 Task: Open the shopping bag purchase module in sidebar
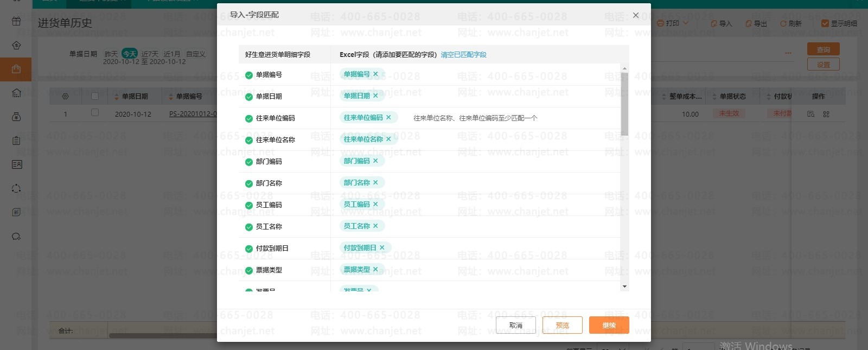pos(16,69)
